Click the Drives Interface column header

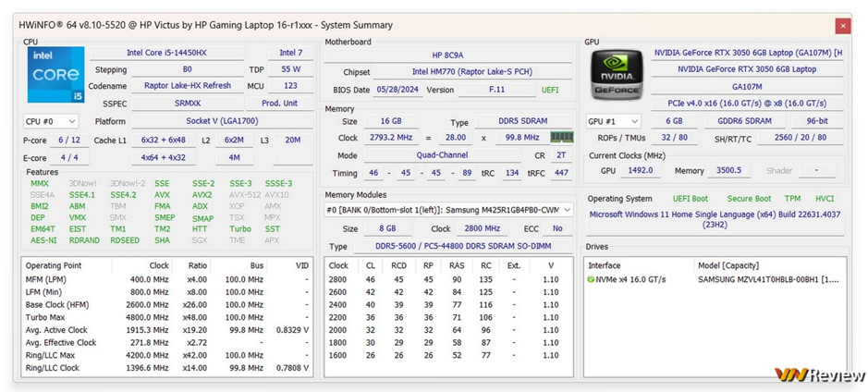tap(640, 265)
